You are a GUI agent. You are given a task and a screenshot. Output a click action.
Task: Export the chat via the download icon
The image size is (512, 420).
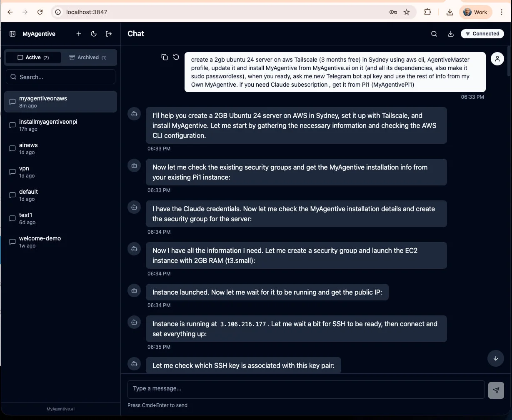pyautogui.click(x=451, y=34)
